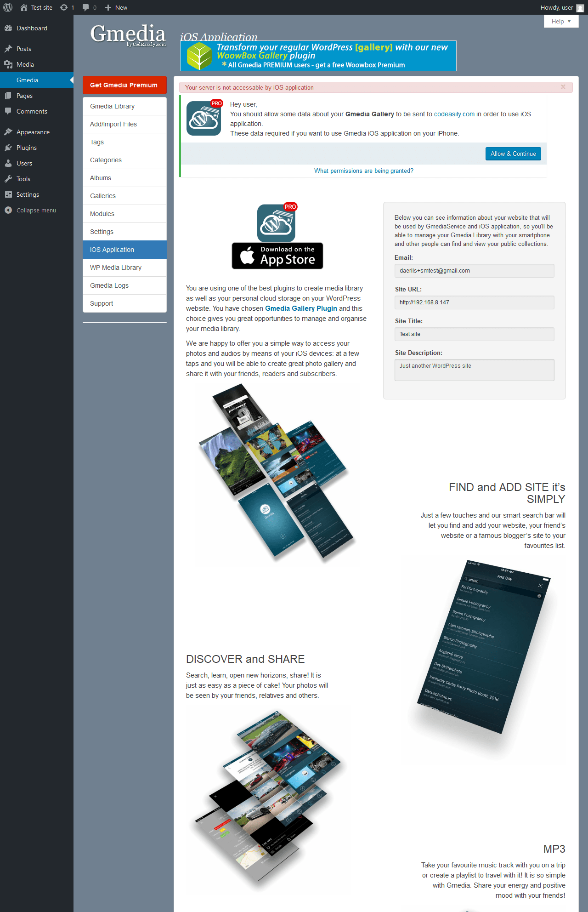
Task: Click the Posts pin icon
Action: [x=8, y=49]
